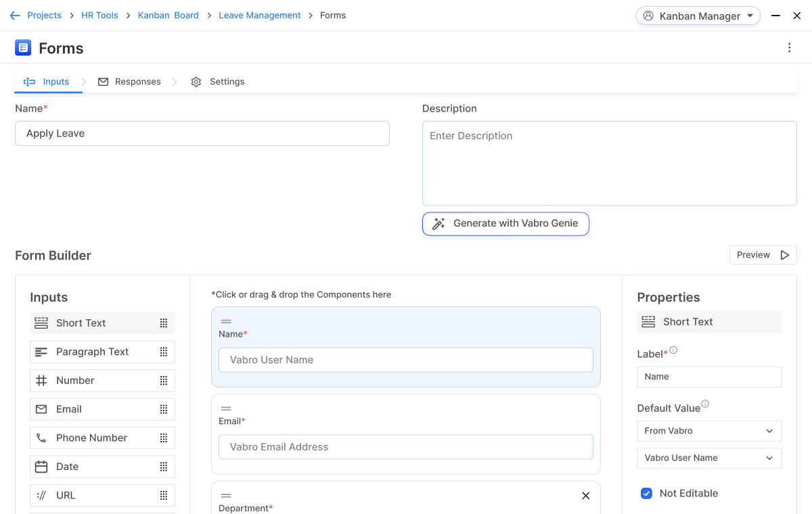Click Generate with Vabro Genie
The width and height of the screenshot is (812, 514).
(505, 223)
